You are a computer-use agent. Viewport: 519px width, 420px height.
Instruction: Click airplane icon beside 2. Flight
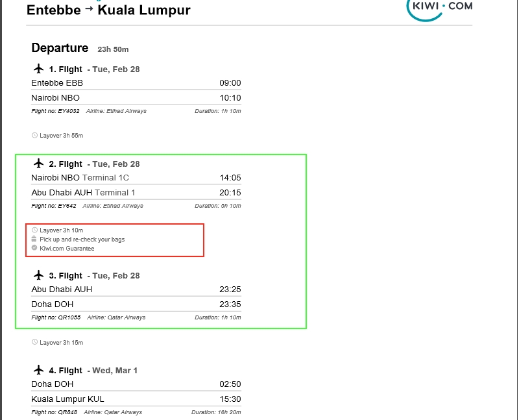[39, 164]
